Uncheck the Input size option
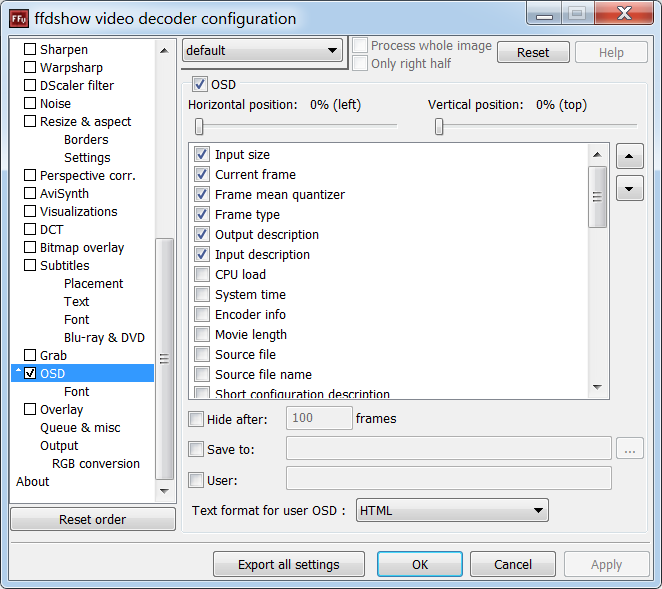662x589 pixels. click(x=202, y=154)
